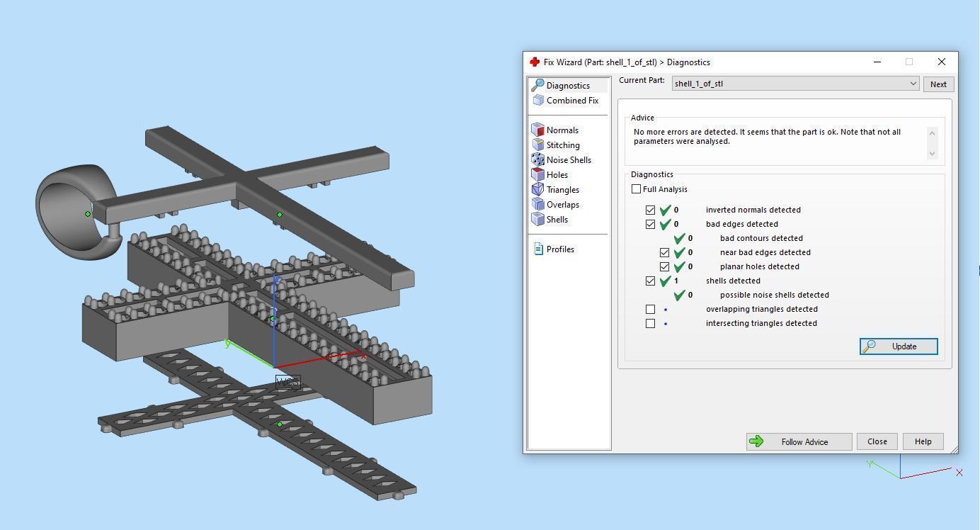Open the Holes fix page
Viewport: 980px width, 530px height.
coord(557,175)
